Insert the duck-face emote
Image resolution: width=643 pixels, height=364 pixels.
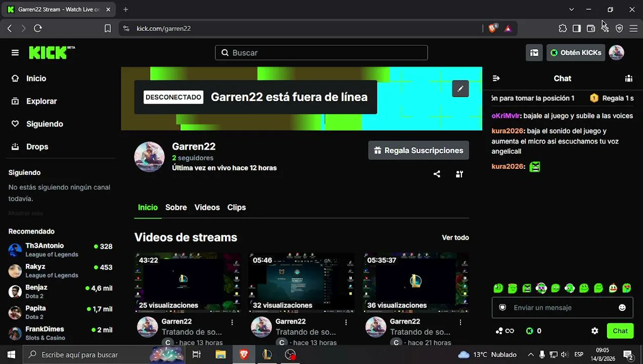click(613, 288)
